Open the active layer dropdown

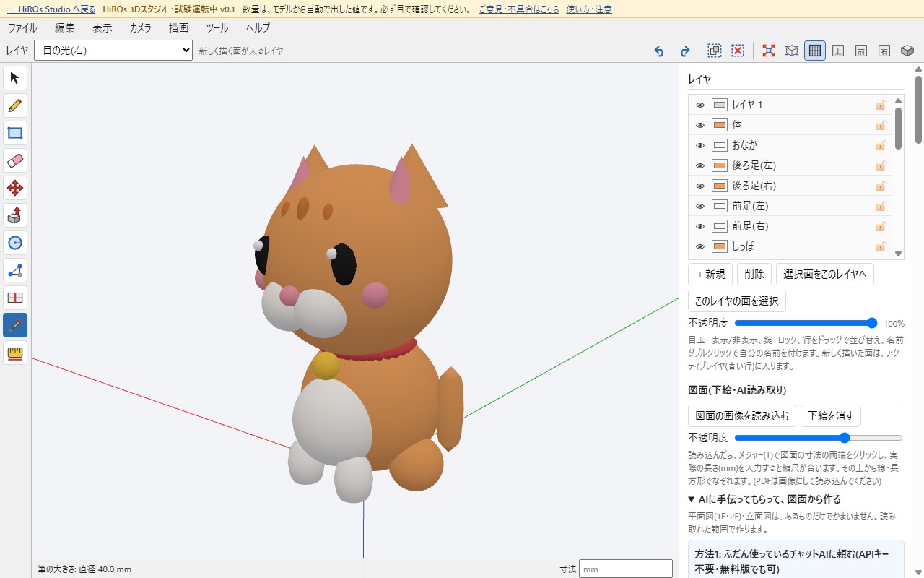coord(113,51)
